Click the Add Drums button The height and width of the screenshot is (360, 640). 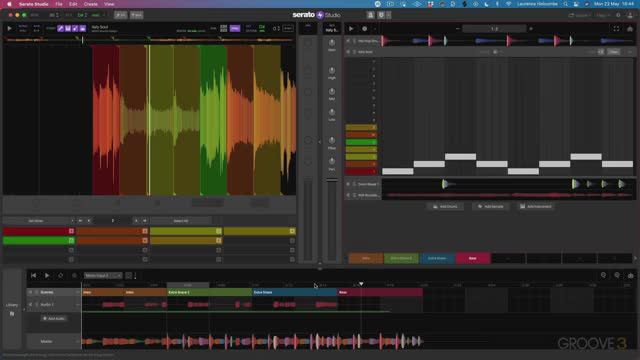[x=445, y=207]
